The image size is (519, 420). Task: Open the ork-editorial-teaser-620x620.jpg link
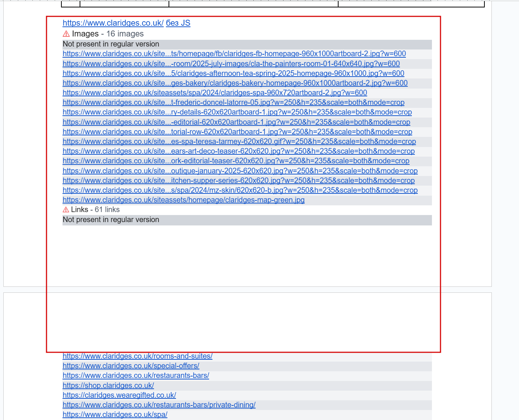[x=236, y=161]
